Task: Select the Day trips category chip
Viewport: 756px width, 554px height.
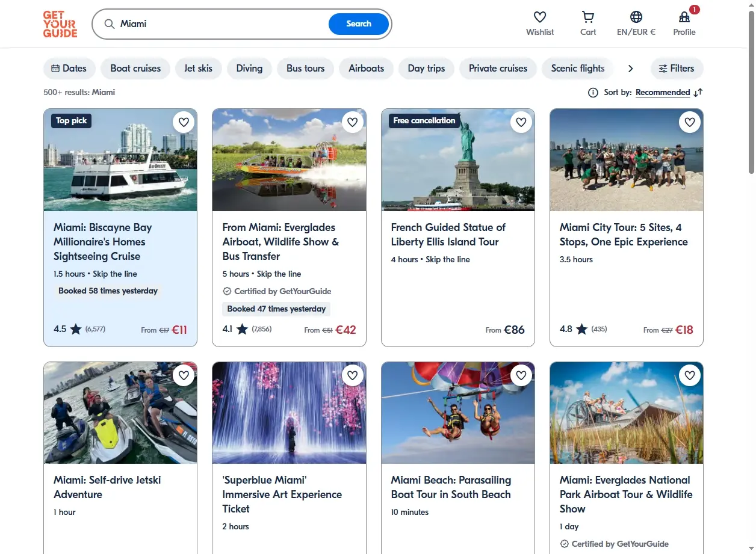Action: (x=426, y=69)
